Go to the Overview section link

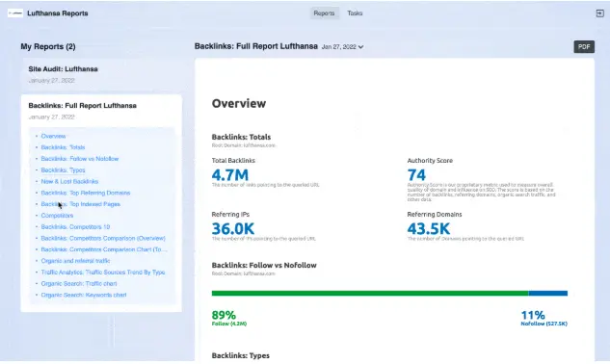(53, 136)
